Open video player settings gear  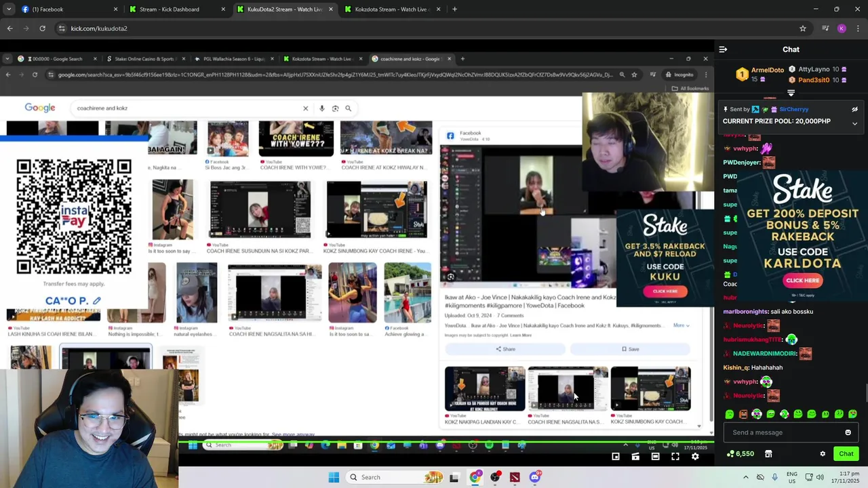click(x=695, y=457)
